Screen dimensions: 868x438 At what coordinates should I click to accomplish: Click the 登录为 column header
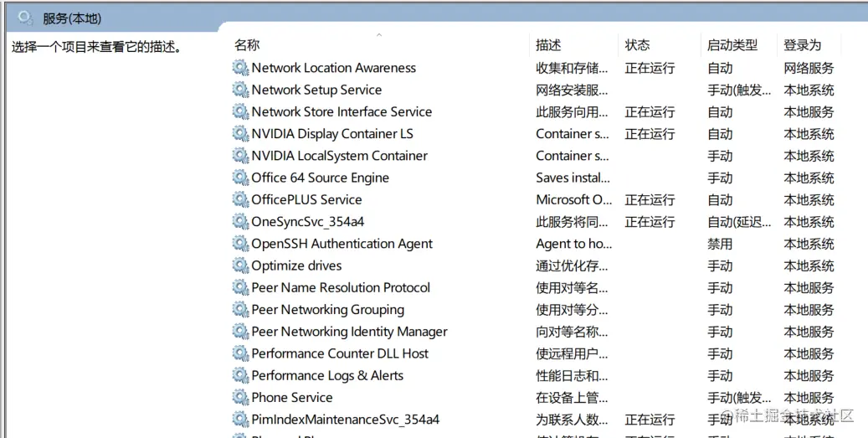802,45
